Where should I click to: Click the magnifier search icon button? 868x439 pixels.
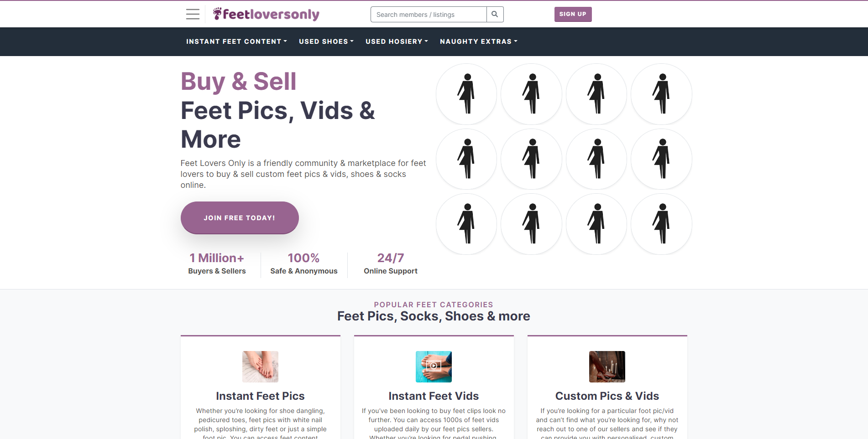coord(495,14)
